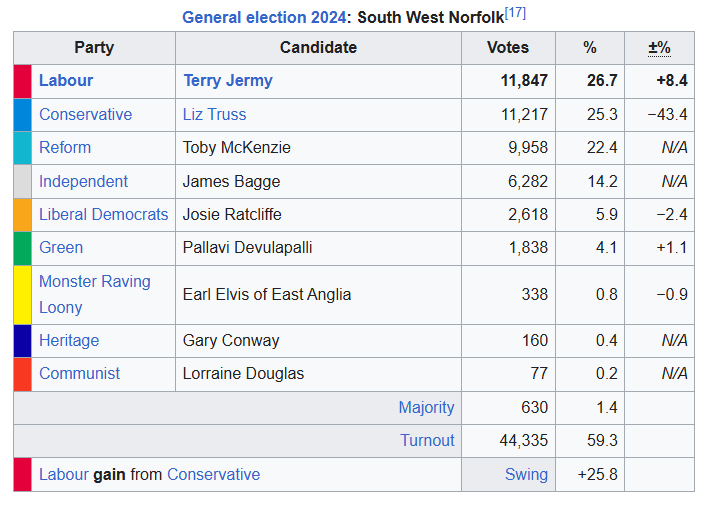Click the citation reference 17

[515, 13]
